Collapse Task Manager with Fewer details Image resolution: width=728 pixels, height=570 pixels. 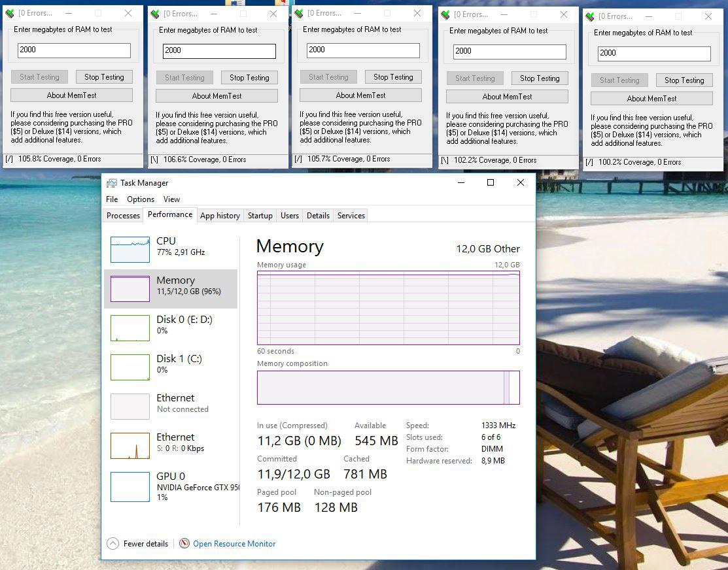click(x=138, y=543)
